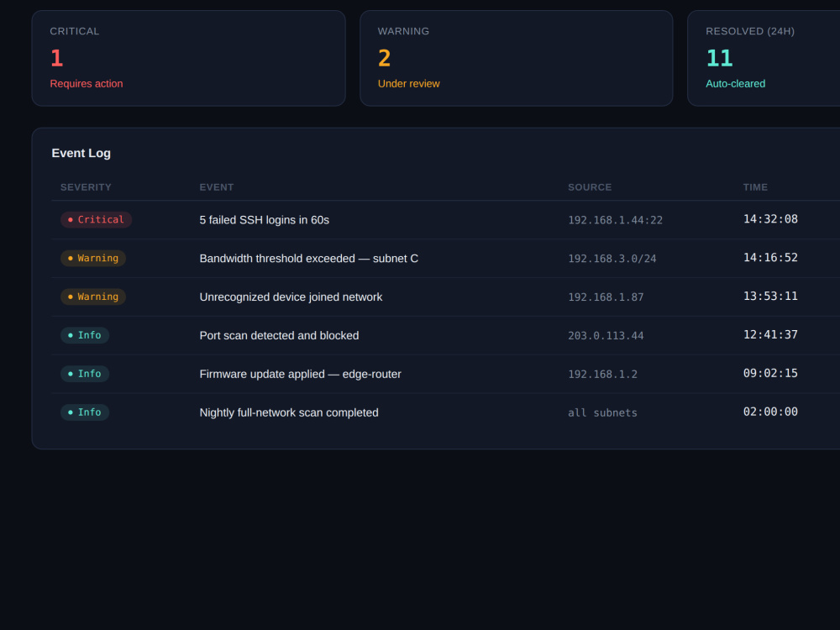Click the 'Auto-cleared' label
This screenshot has height=630, width=840.
(736, 84)
